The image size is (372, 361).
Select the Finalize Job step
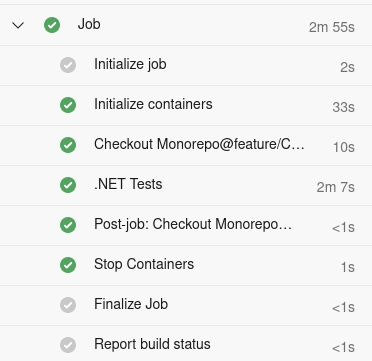186,305
